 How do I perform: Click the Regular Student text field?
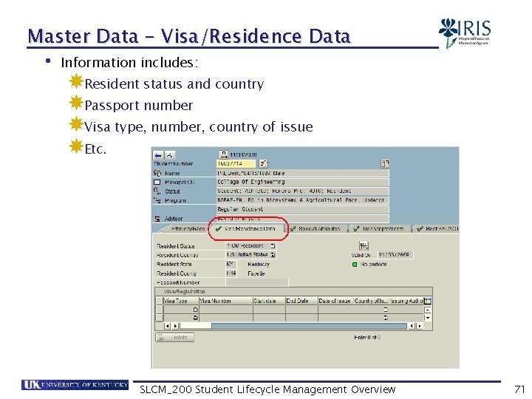[x=303, y=209]
